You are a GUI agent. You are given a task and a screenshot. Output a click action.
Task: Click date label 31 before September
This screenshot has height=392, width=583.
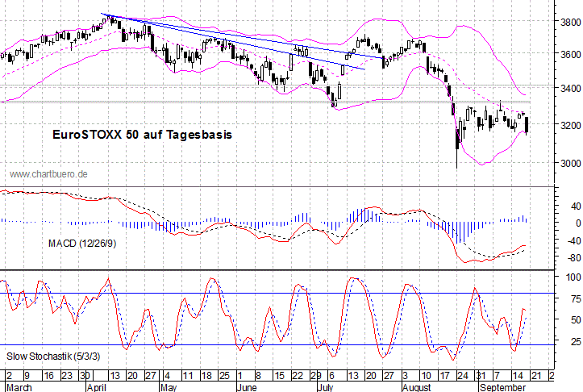481,376
